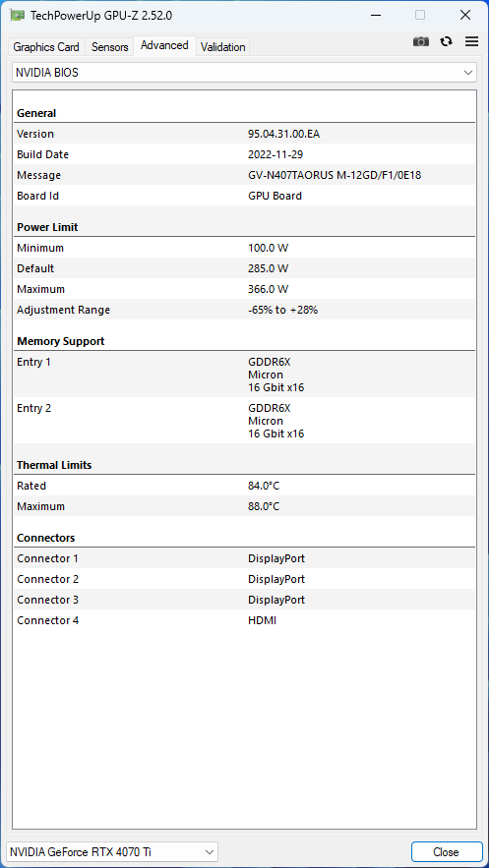
Task: Select the Advanced tab
Action: pos(164,45)
